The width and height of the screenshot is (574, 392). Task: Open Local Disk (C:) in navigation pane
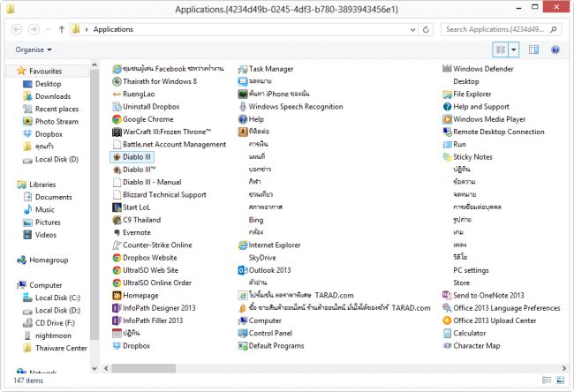(x=57, y=298)
